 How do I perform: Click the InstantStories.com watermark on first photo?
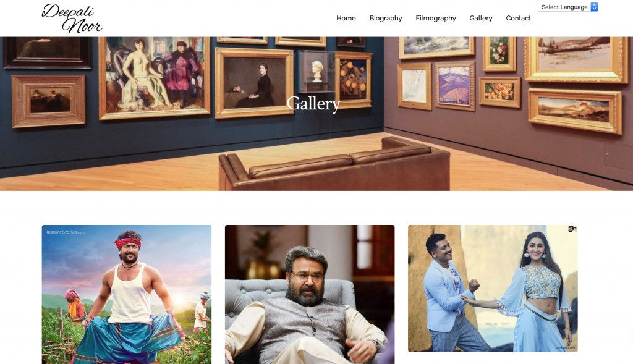click(66, 232)
